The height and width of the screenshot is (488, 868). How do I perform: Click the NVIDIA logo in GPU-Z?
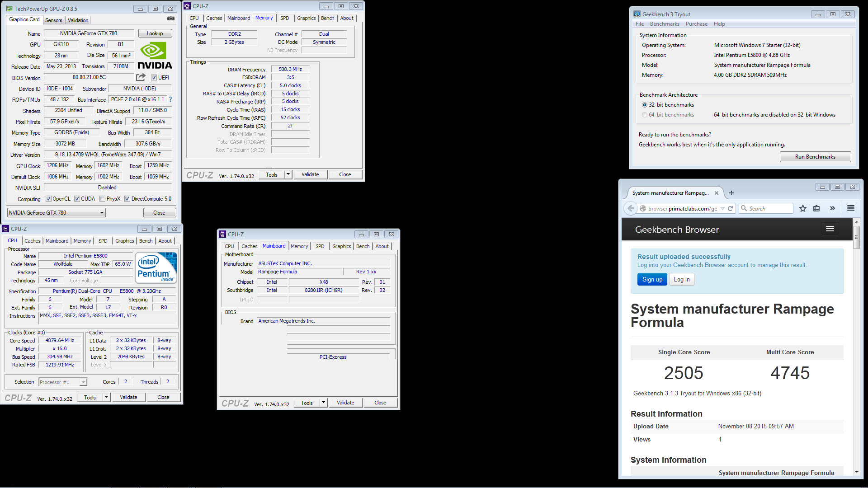(x=155, y=56)
